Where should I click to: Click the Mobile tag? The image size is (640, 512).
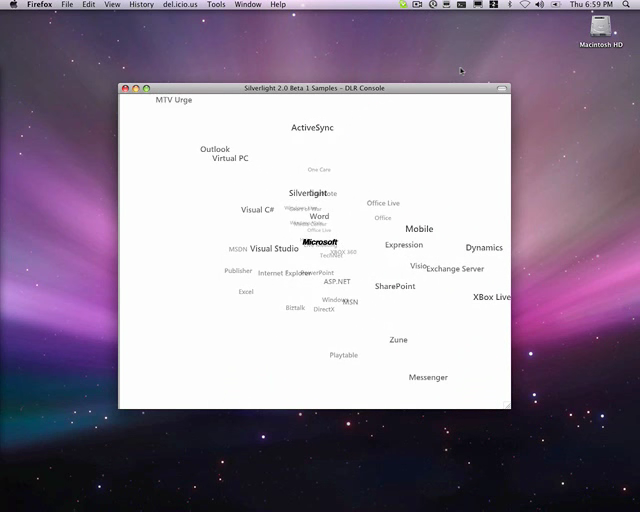[x=419, y=229]
